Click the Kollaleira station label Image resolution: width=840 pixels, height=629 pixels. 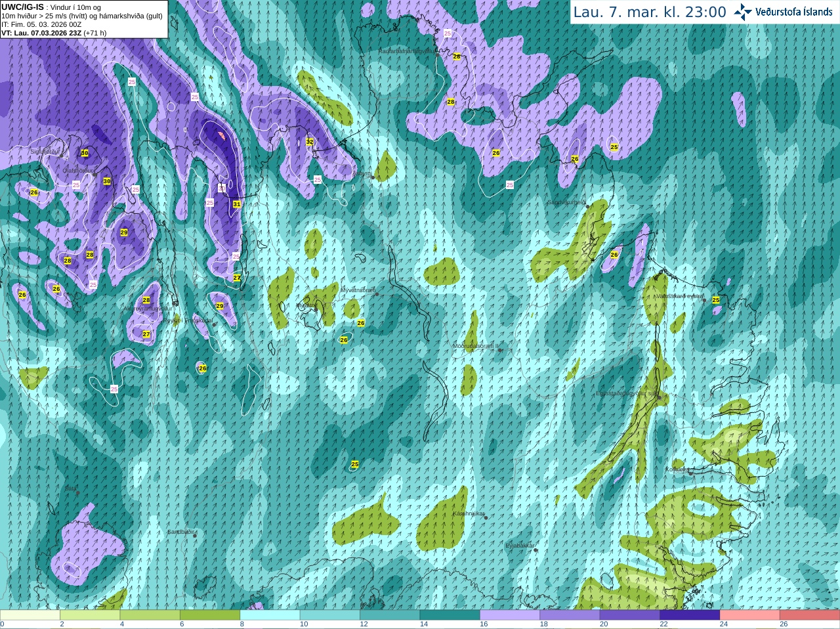[x=677, y=469]
